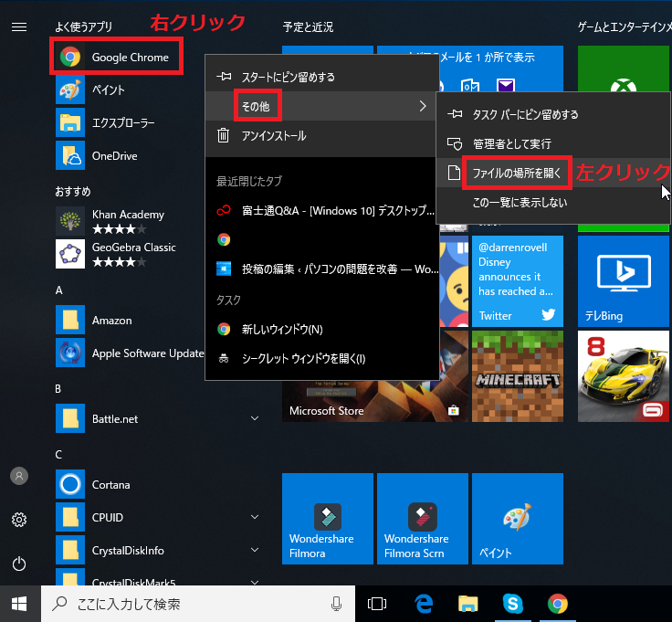Expand the CrystalDiskInfo folder chevron
672x622 pixels.
coord(255,550)
